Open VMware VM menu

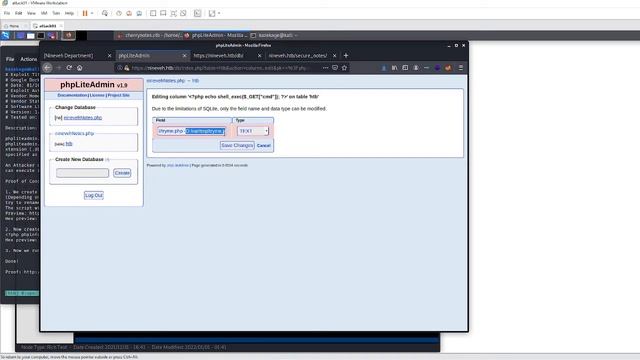pos(44,13)
